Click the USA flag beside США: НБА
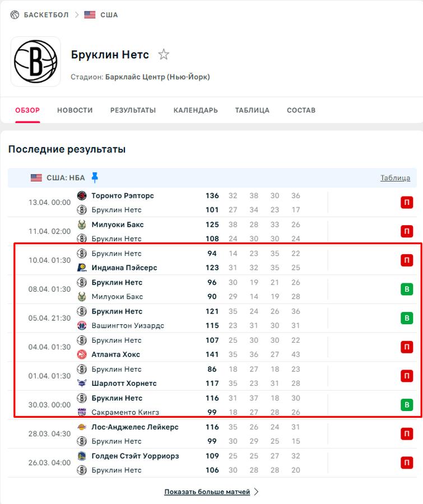Screen dimensions: 423x504 pyautogui.click(x=36, y=178)
